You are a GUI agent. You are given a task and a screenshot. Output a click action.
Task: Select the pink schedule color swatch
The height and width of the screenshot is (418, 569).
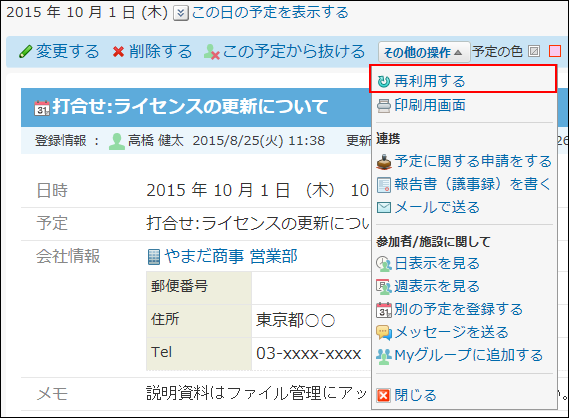pyautogui.click(x=554, y=51)
